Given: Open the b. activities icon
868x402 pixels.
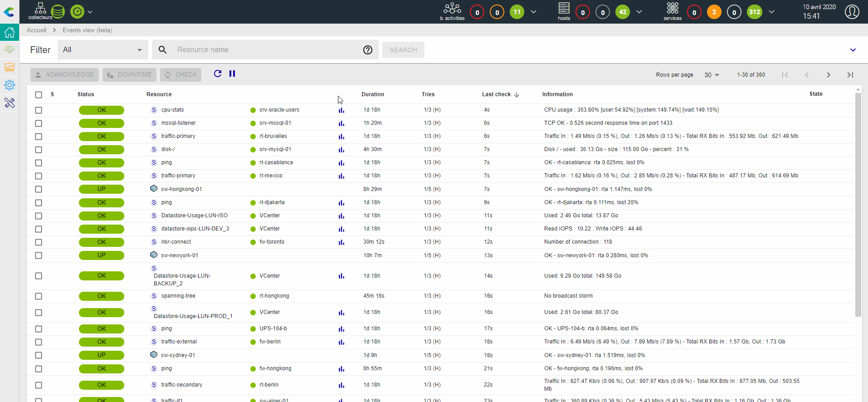Looking at the screenshot, I should [452, 11].
